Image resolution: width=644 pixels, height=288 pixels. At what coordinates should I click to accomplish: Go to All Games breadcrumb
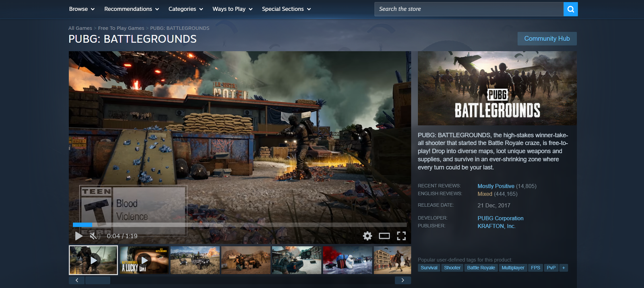click(x=80, y=28)
